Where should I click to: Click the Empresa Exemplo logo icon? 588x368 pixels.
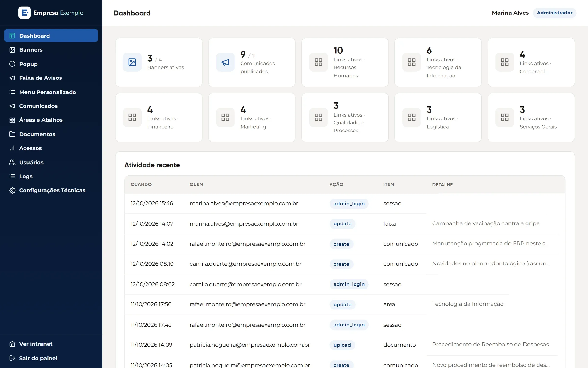point(24,13)
